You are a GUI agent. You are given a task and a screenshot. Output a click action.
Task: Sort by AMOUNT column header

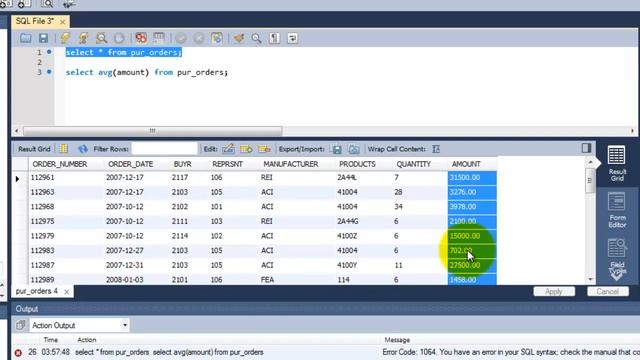(466, 164)
